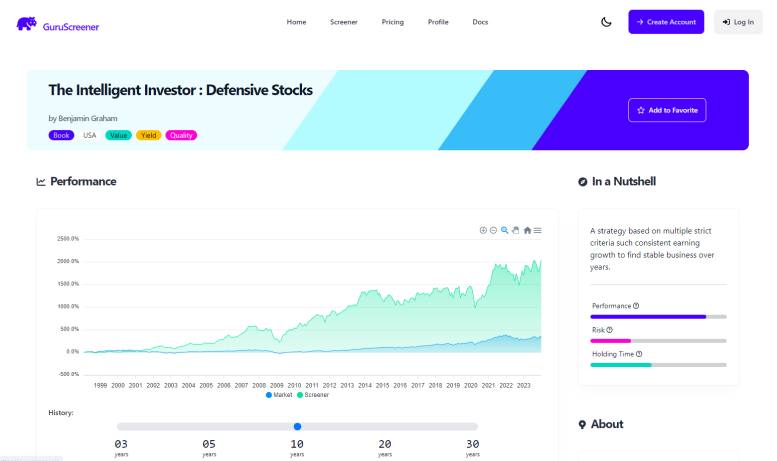Click the Log In button
Image resolution: width=777 pixels, height=461 pixels.
click(x=738, y=22)
